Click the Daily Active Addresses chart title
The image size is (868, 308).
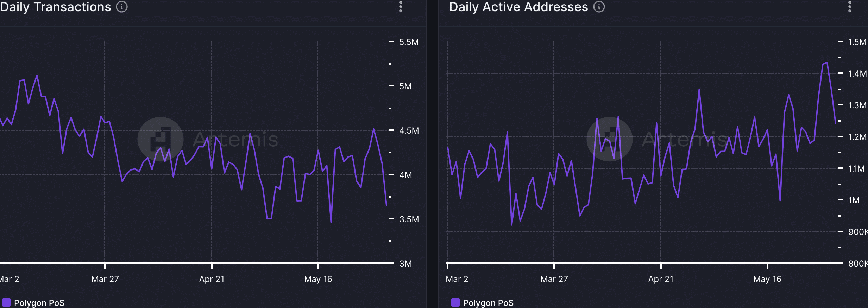click(518, 7)
